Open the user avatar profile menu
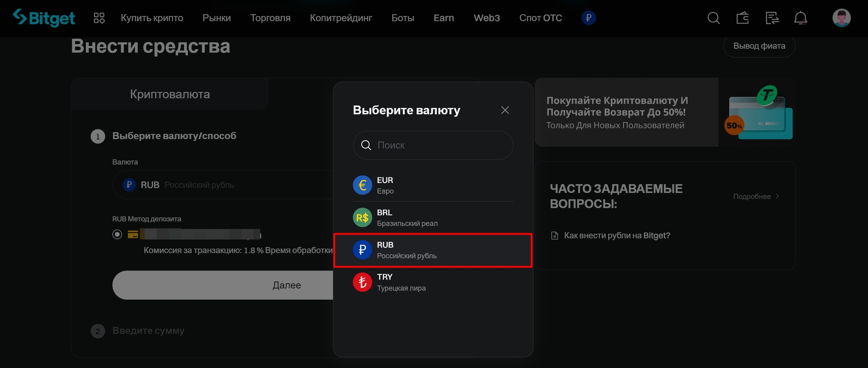Screen dimensions: 868x368 (x=841, y=18)
